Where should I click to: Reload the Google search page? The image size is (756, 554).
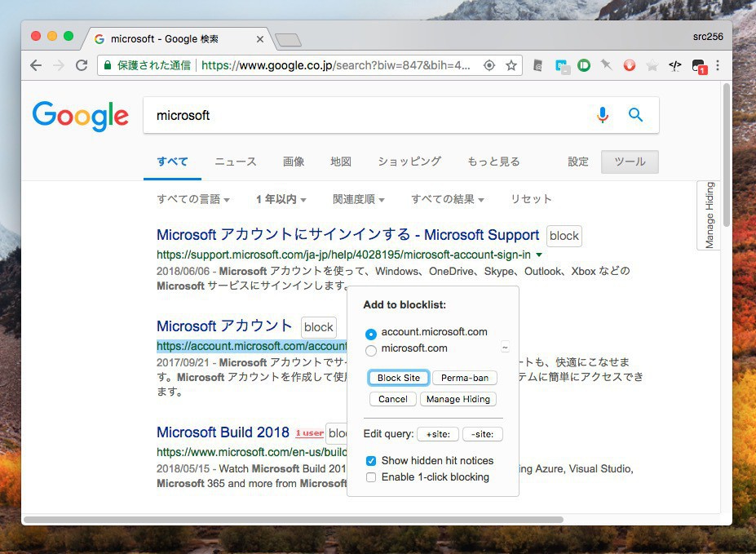click(82, 65)
